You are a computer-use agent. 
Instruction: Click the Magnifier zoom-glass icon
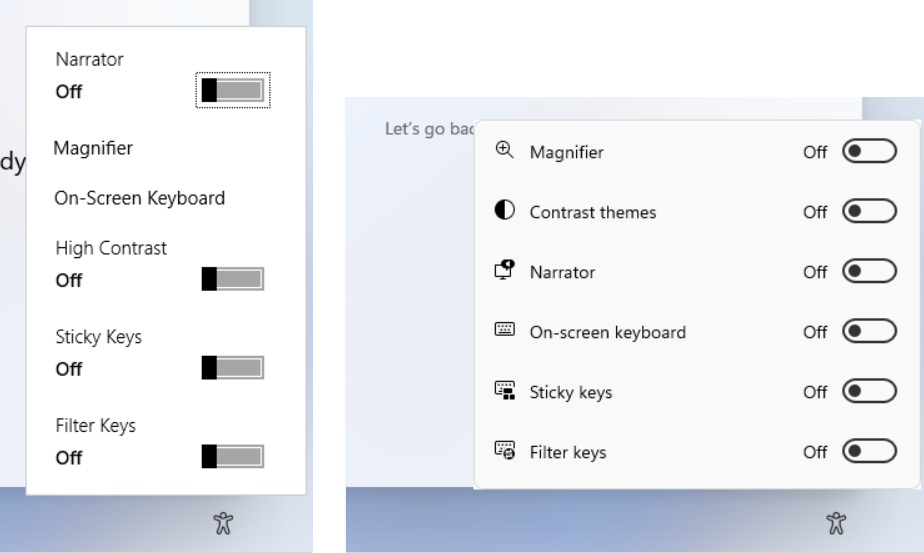coord(505,151)
